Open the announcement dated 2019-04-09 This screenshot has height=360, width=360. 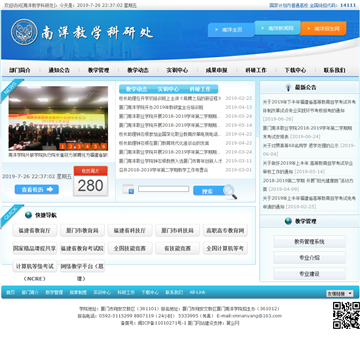pos(308,185)
